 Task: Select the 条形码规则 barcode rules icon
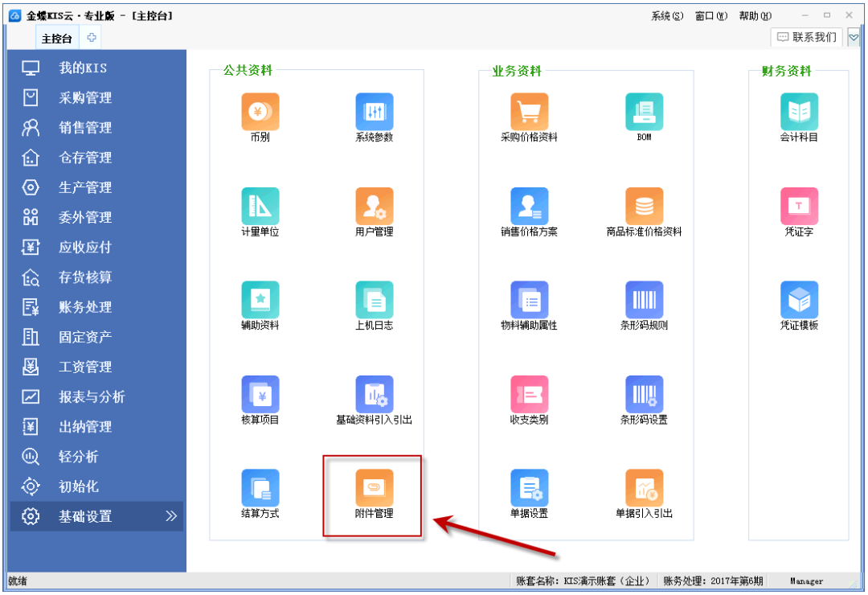pos(645,301)
